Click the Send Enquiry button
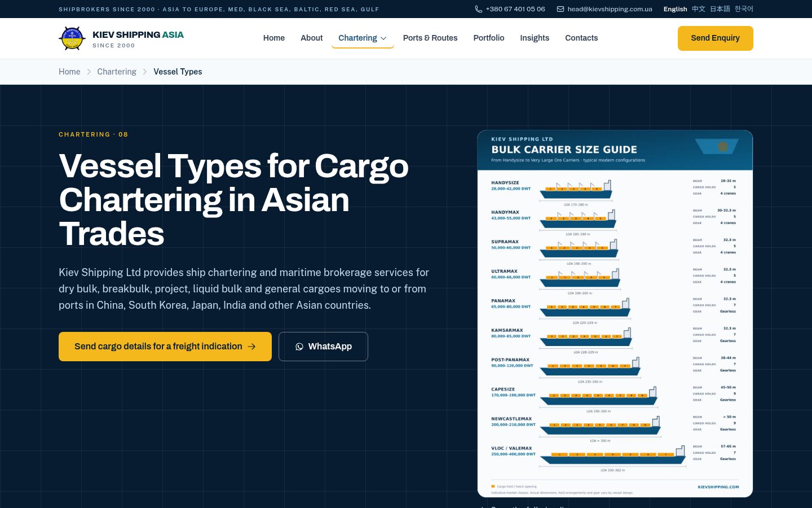The width and height of the screenshot is (812, 508). click(x=715, y=38)
